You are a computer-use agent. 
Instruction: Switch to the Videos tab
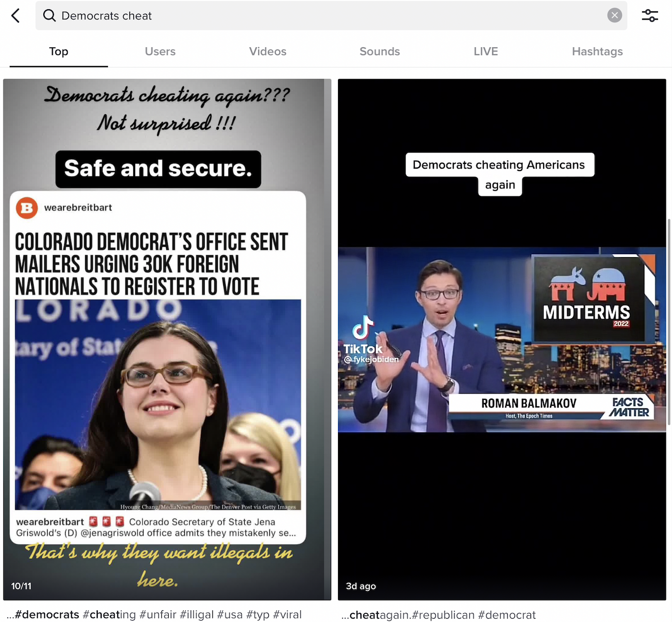coord(267,52)
